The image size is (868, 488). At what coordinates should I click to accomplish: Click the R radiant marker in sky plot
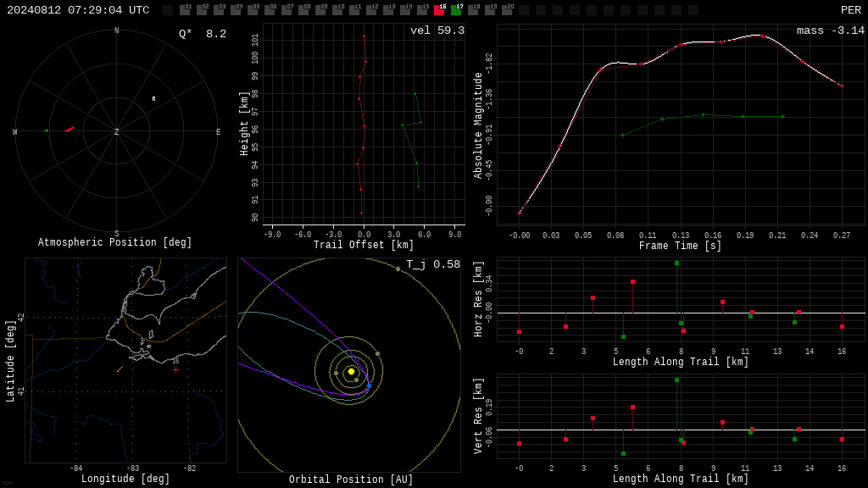[x=154, y=99]
